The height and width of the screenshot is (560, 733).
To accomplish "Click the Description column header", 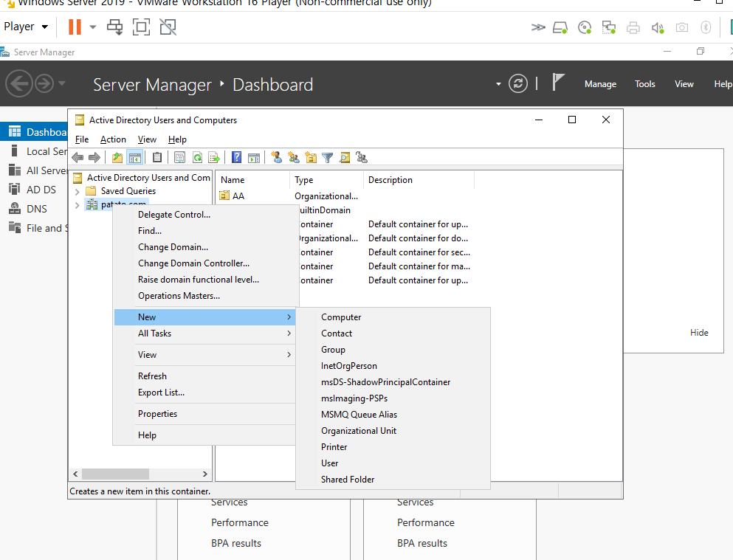I will (x=419, y=180).
